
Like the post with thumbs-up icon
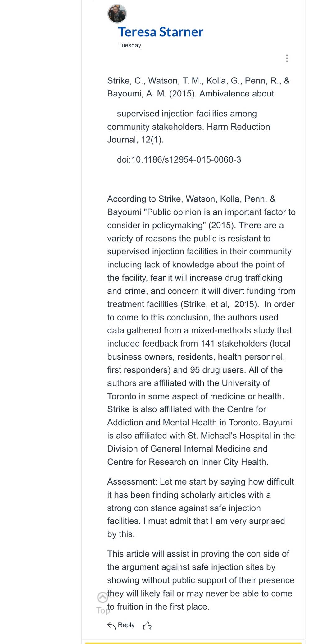(x=147, y=626)
